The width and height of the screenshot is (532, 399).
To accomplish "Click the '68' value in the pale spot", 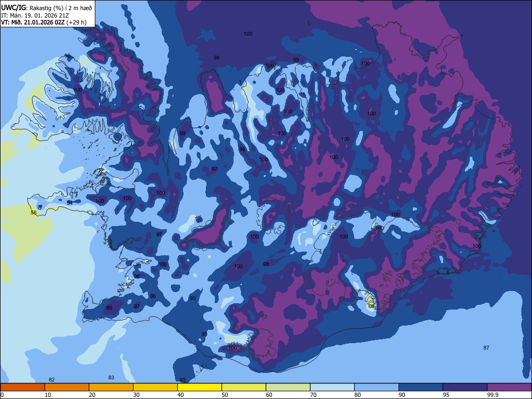I will point(371,306).
